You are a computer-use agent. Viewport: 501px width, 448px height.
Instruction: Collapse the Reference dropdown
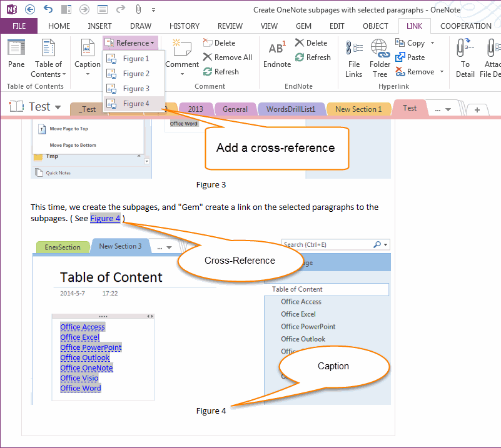pyautogui.click(x=130, y=42)
